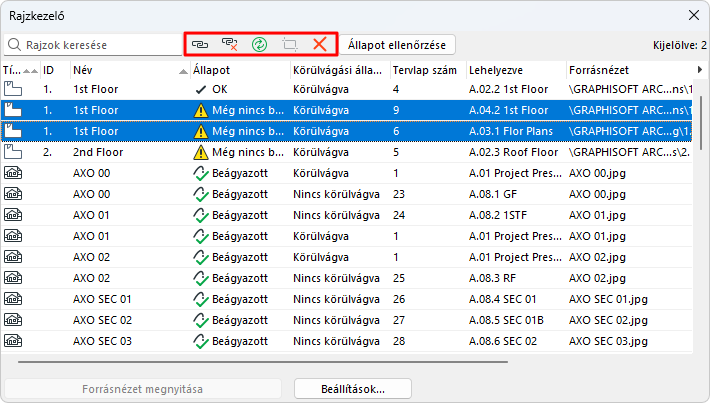
Task: Sort by the Forrásnézet column header
Action: coord(629,70)
